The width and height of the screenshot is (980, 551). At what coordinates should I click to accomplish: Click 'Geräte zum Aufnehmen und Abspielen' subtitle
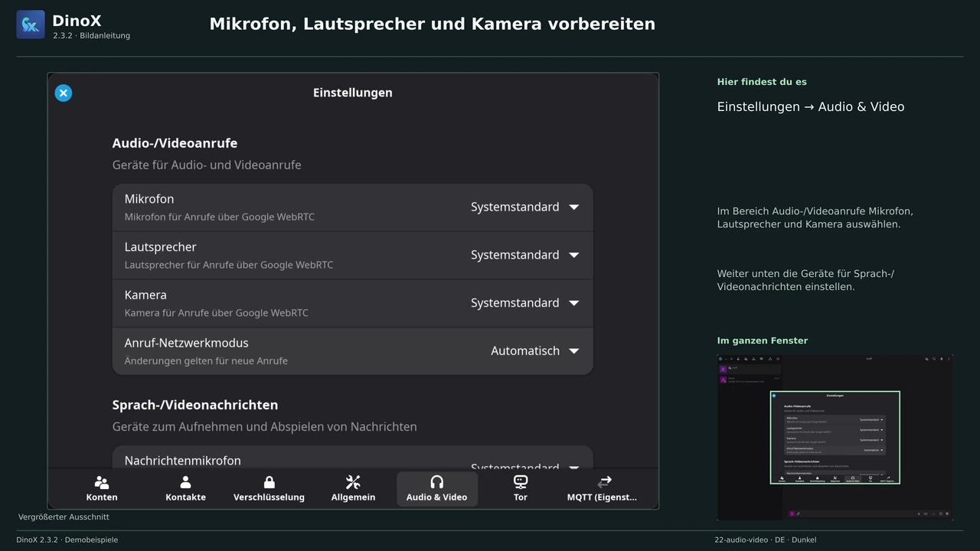point(265,426)
